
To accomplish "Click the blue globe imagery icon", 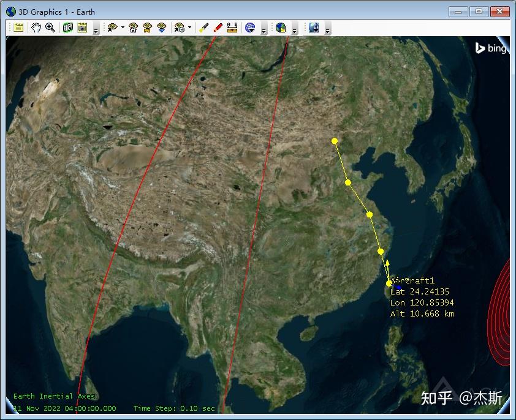I will [250, 28].
